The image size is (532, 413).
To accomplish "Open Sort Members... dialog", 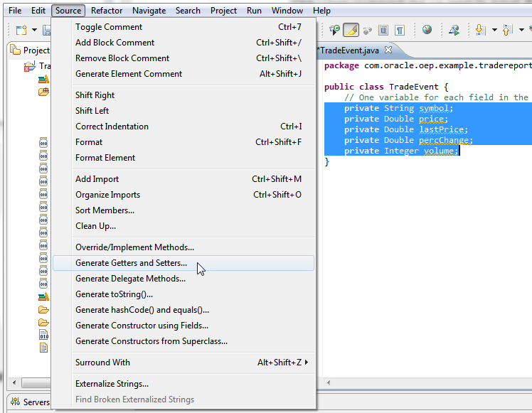I will 183,210.
